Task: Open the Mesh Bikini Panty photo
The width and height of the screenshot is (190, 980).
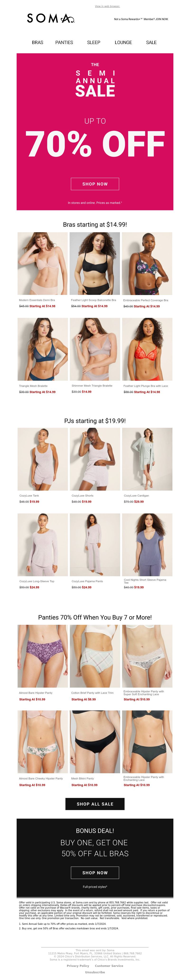Action: coord(95,741)
